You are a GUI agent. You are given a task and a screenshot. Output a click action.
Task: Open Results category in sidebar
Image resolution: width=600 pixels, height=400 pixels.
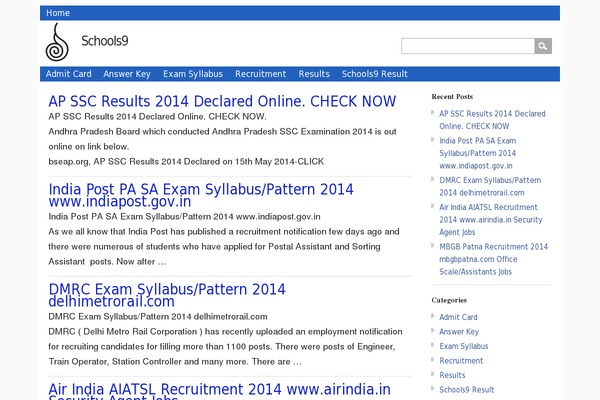click(x=452, y=375)
